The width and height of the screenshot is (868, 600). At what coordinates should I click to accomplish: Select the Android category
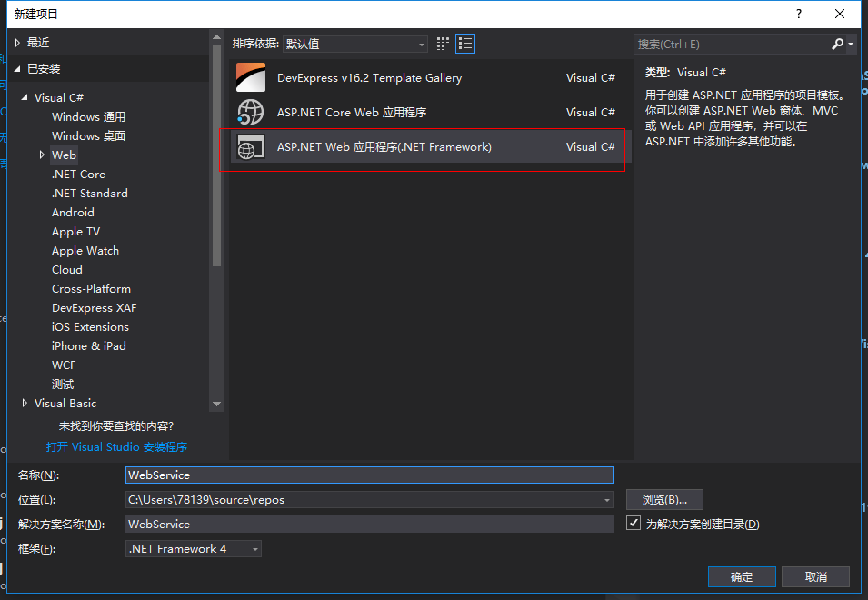tap(73, 212)
